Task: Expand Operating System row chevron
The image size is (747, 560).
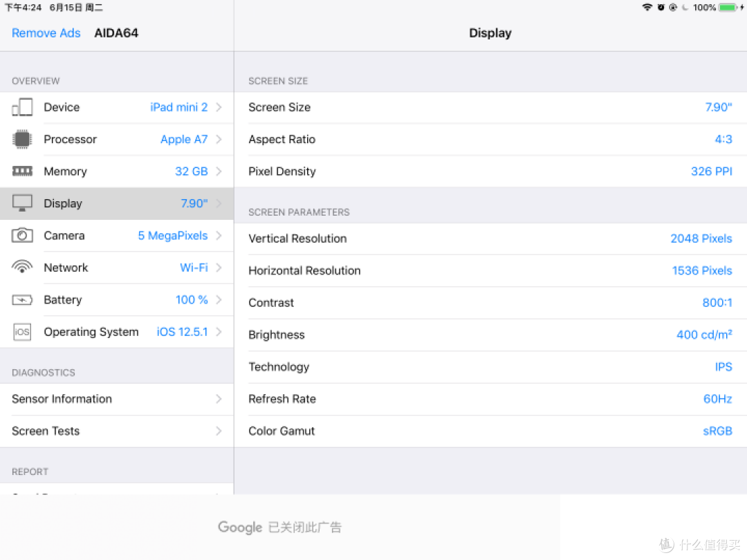Action: click(x=219, y=332)
